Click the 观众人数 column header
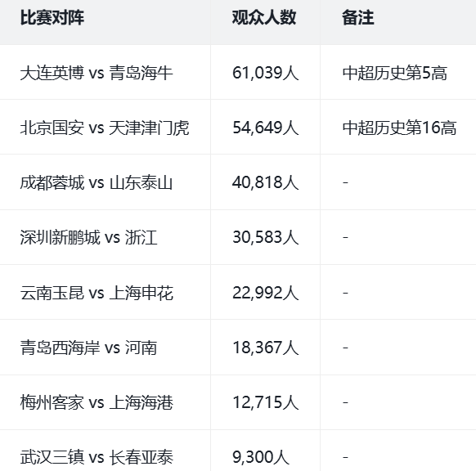This screenshot has height=471, width=476. click(x=264, y=17)
